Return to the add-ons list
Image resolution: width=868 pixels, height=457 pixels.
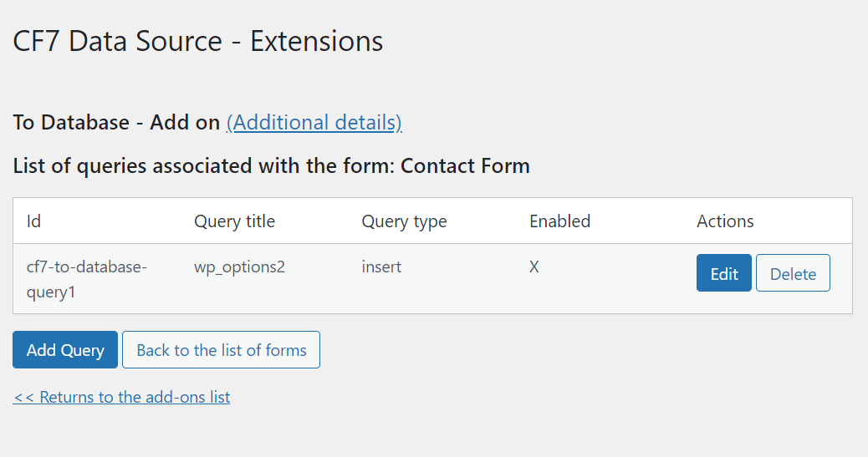(x=121, y=397)
